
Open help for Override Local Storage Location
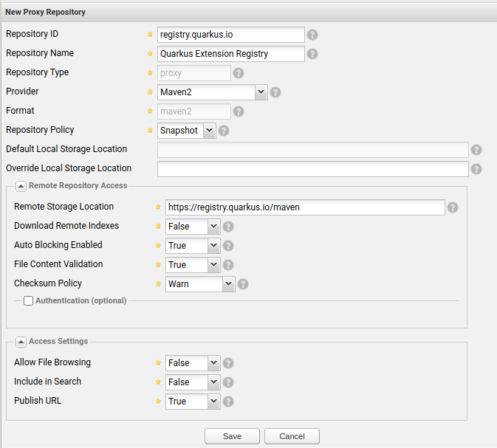click(476, 169)
